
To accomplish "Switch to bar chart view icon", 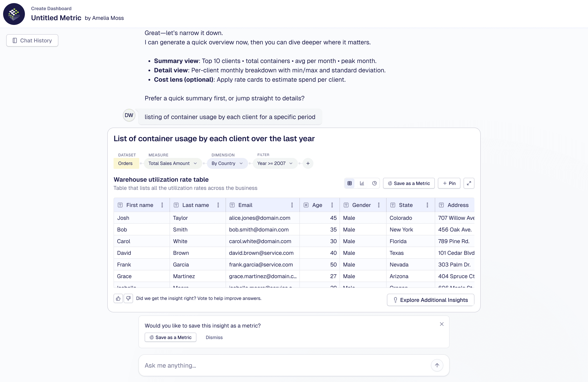I will tap(362, 183).
